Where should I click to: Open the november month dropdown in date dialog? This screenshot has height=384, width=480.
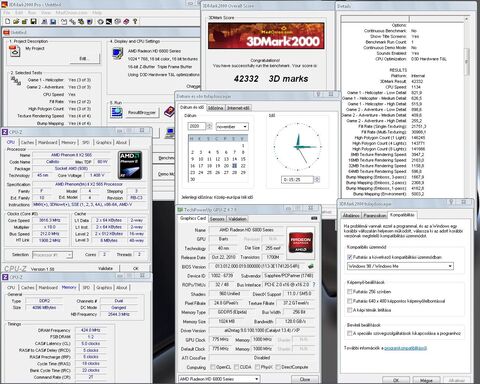232,127
